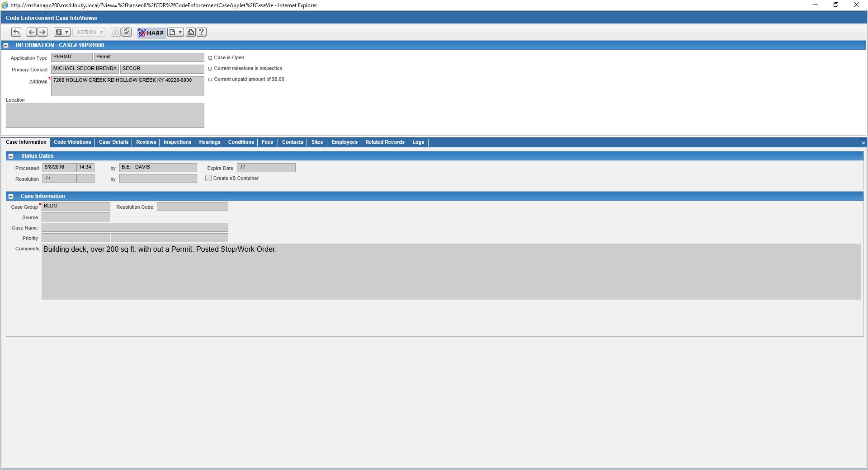The height and width of the screenshot is (470, 868).
Task: Click the print/export tray icon
Action: pyautogui.click(x=191, y=32)
